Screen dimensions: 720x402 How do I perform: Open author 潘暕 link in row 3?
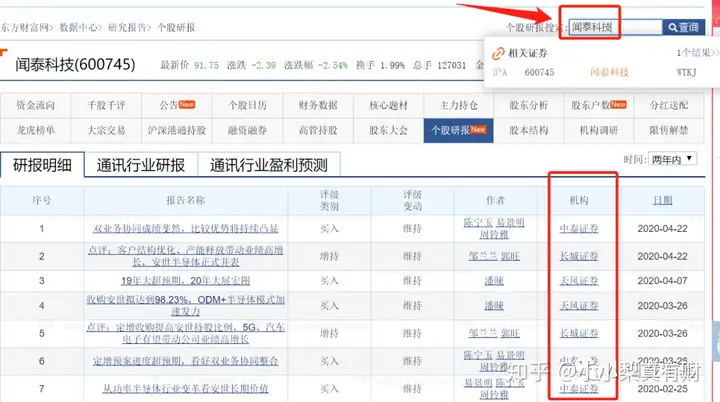[494, 281]
